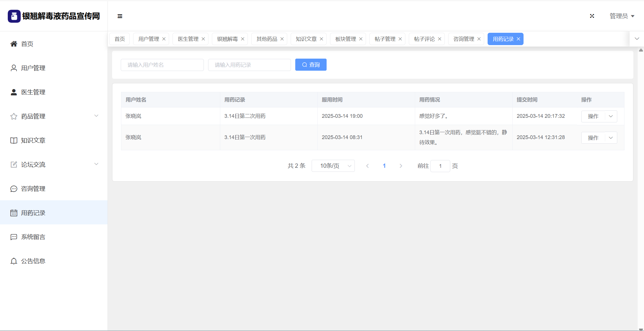
Task: Open 管理员 account dropdown
Action: (622, 16)
